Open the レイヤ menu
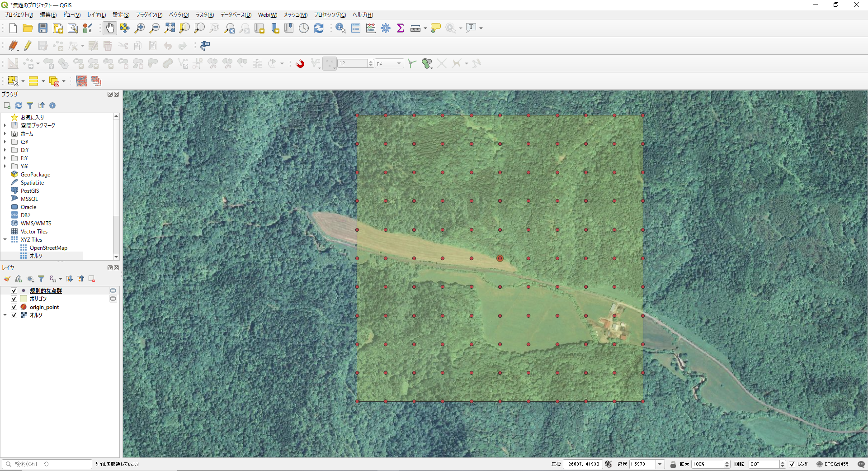 [96, 15]
